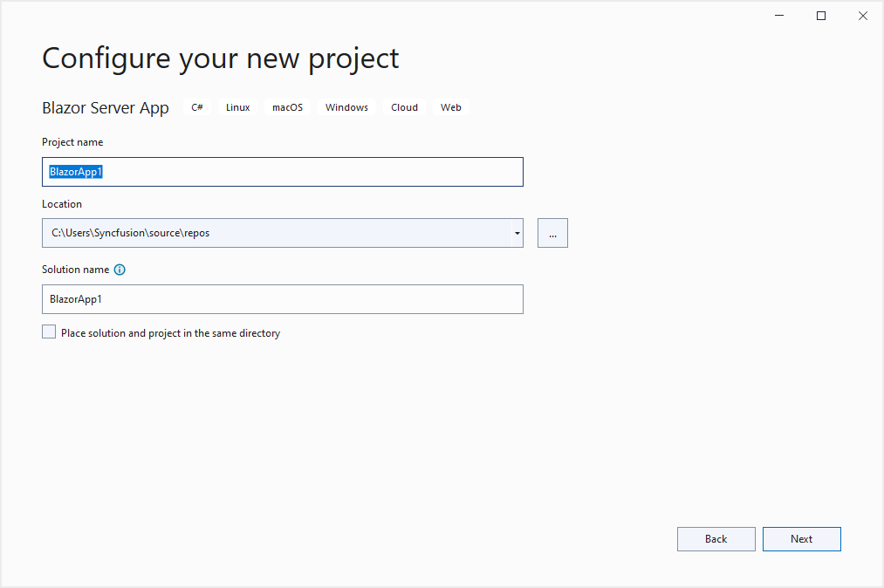
Task: Click the Blazor Server App template name
Action: pos(106,108)
